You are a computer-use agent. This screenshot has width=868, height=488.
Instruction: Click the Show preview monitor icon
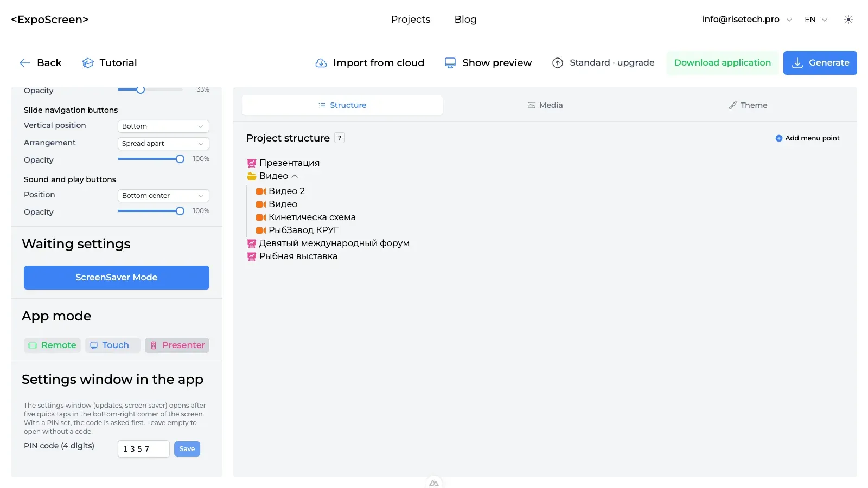[450, 63]
